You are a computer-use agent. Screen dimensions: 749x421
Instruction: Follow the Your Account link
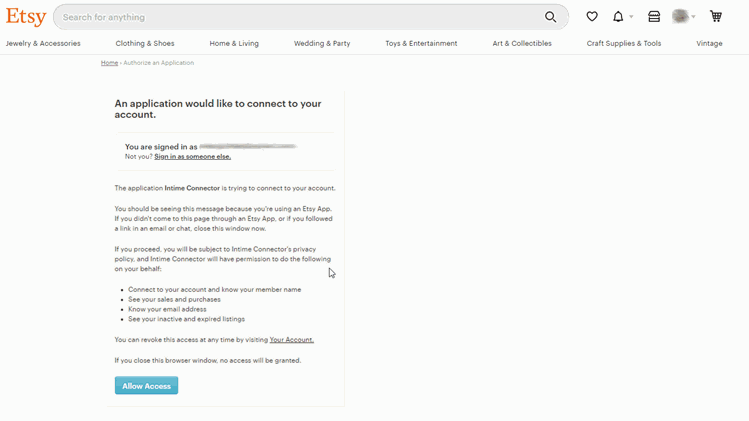[291, 340]
